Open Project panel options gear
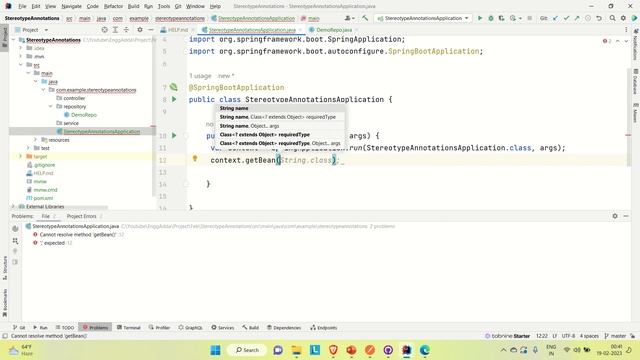Screen dimensions: 640x360 coord(140,30)
